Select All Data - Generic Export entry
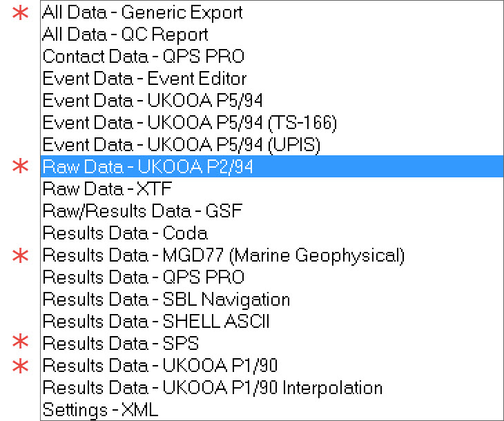Viewport: 504px width, 421px height. pos(142,12)
